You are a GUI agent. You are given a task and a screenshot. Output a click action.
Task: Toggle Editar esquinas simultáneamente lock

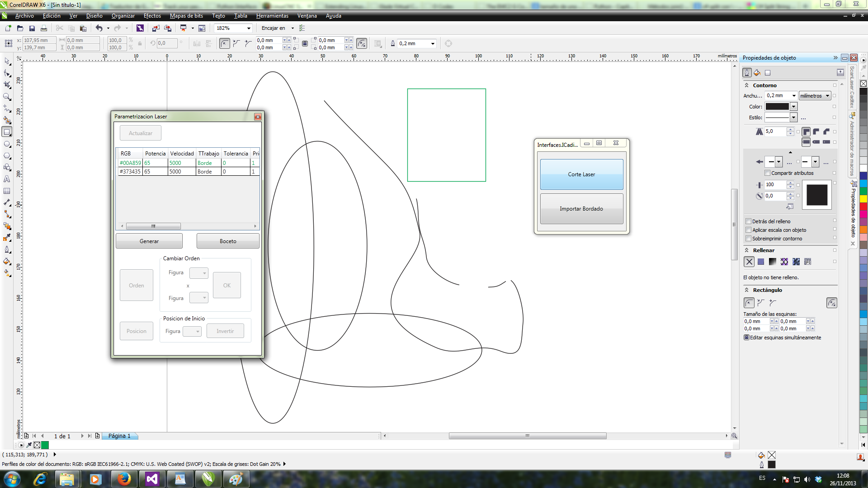tap(747, 338)
